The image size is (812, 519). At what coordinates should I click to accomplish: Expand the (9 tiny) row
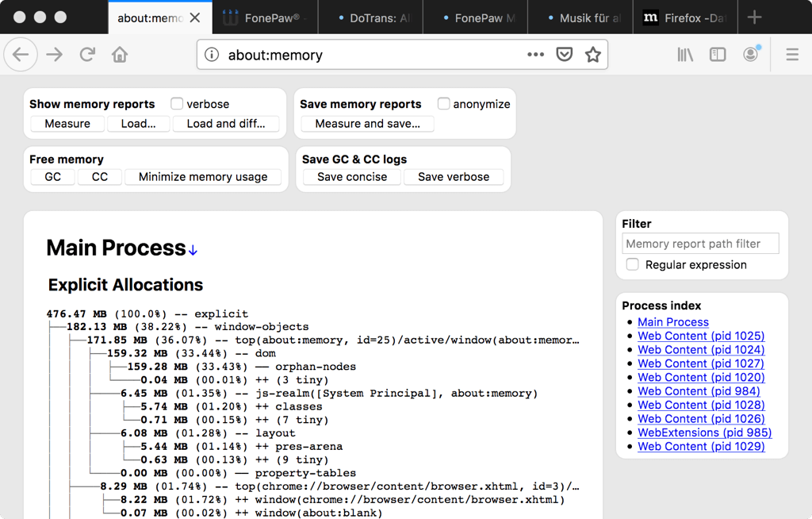coord(235,460)
